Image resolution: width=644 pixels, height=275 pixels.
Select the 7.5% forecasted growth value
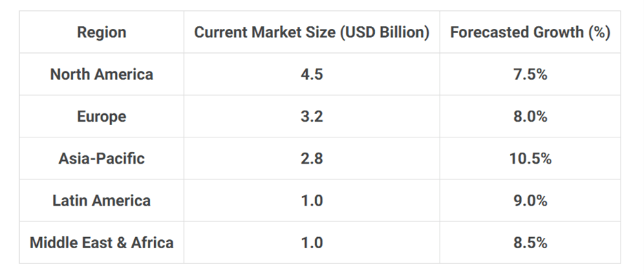[530, 74]
